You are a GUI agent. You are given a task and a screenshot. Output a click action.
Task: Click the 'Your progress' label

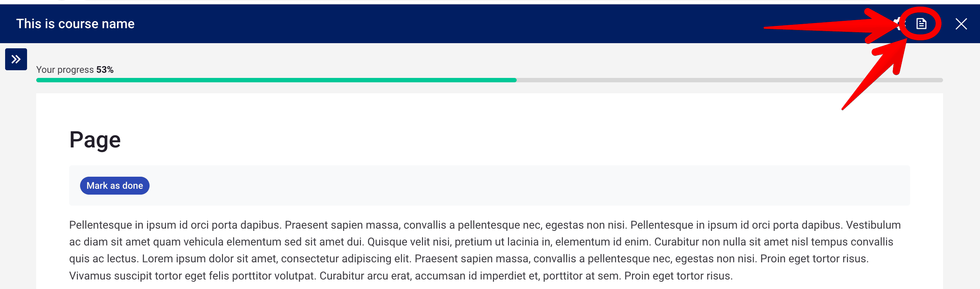(65, 70)
